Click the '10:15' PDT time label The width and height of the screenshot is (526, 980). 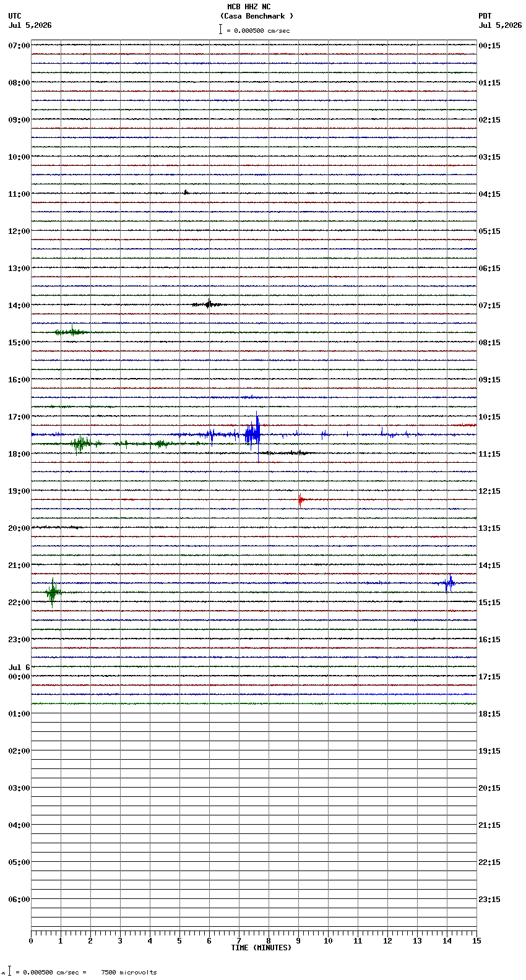(489, 417)
